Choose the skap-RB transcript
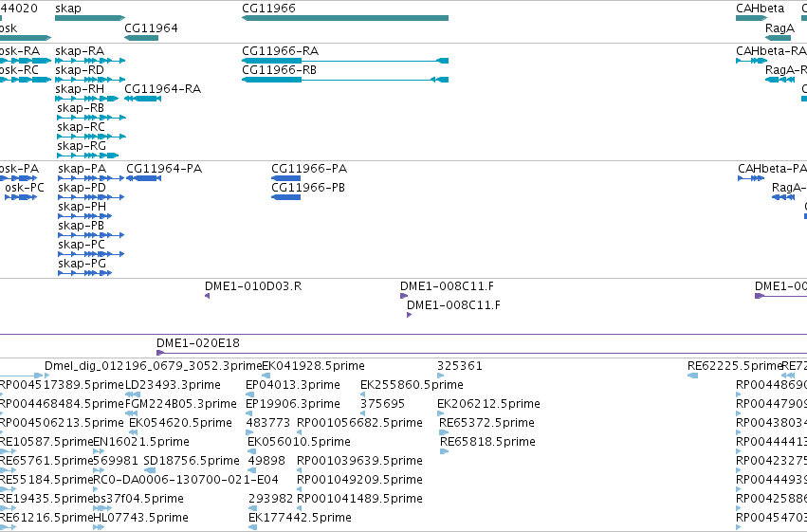The width and height of the screenshot is (807, 532). pos(92,118)
